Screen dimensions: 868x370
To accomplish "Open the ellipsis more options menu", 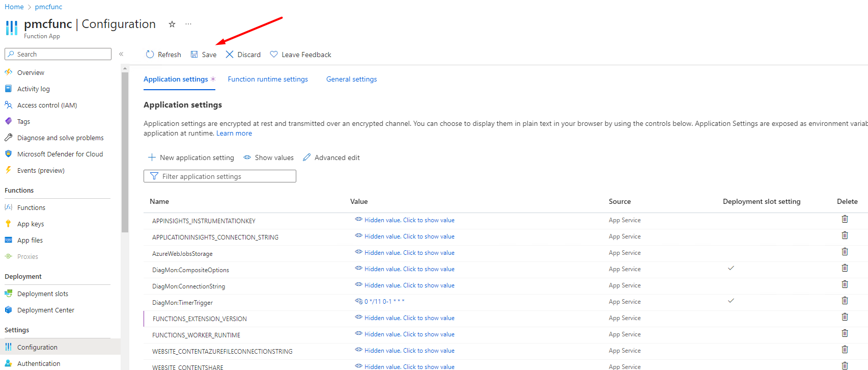I will pyautogui.click(x=188, y=24).
